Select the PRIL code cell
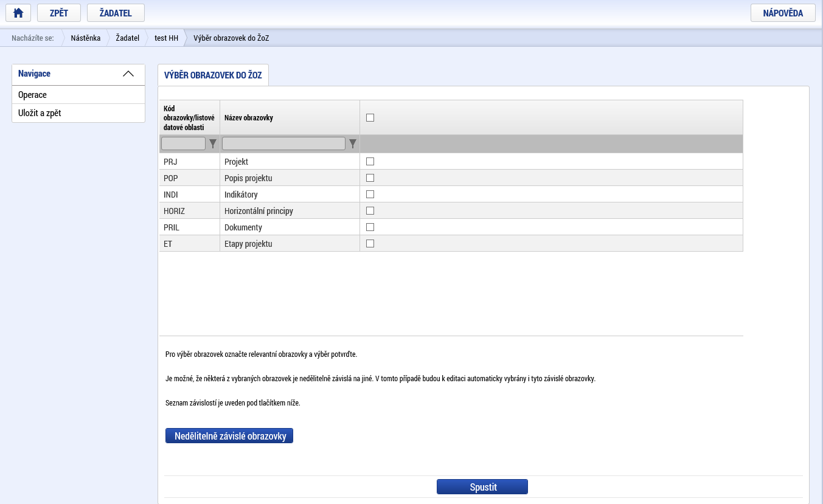Screen dimensions: 823x504 [189, 227]
